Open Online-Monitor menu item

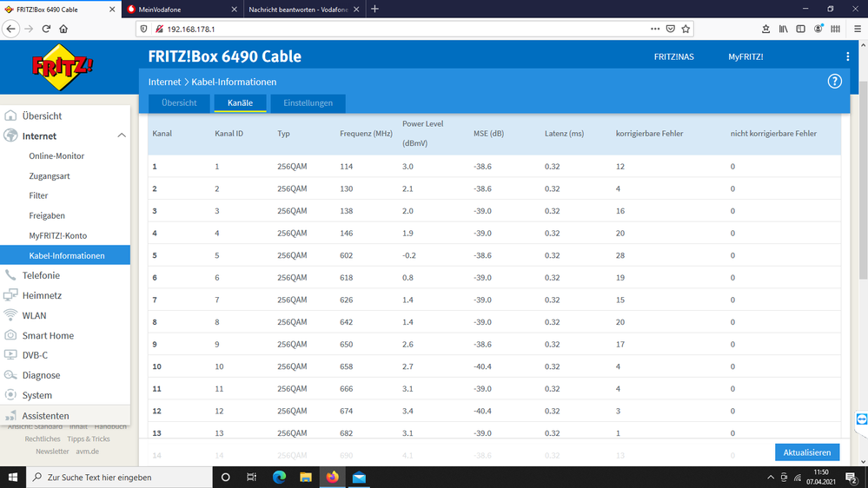(x=56, y=156)
